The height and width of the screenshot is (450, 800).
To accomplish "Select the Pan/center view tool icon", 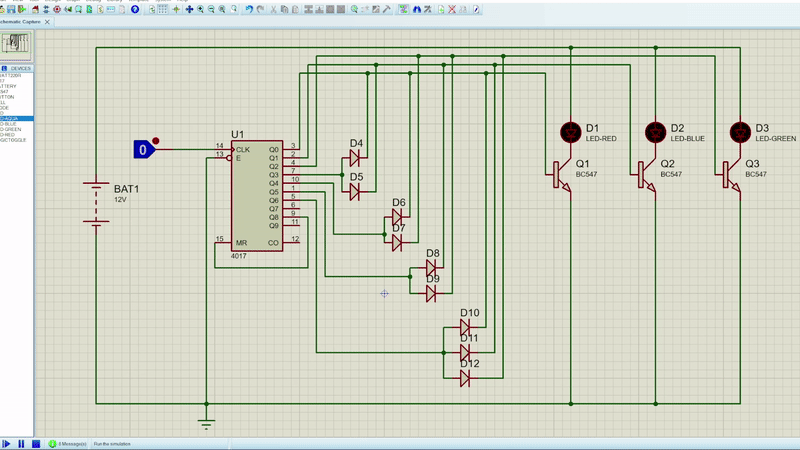I will pos(188,9).
